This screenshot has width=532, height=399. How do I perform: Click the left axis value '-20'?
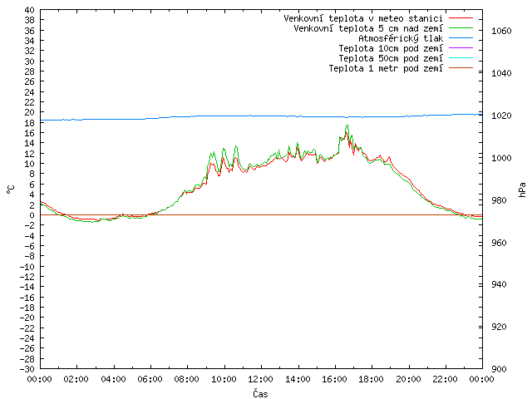27,318
